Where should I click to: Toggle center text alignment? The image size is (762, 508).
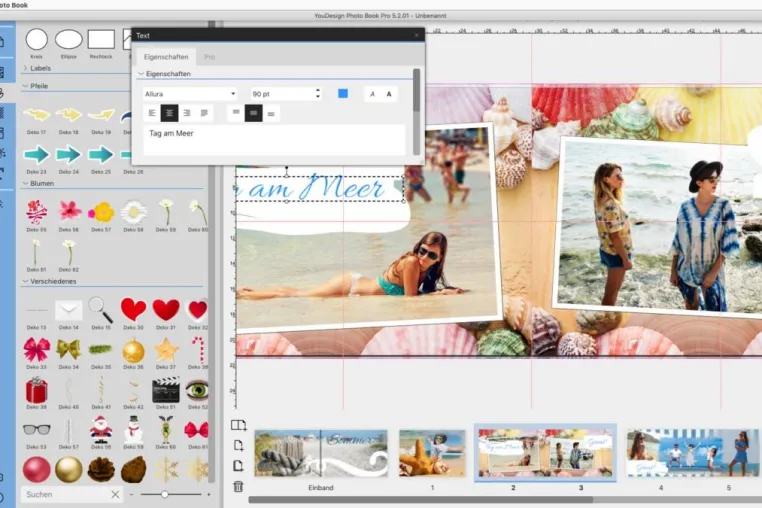coord(170,113)
